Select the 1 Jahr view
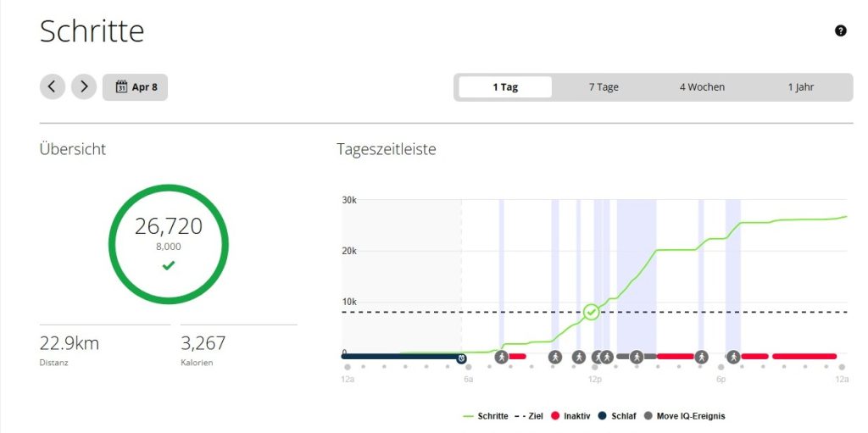 tap(800, 87)
